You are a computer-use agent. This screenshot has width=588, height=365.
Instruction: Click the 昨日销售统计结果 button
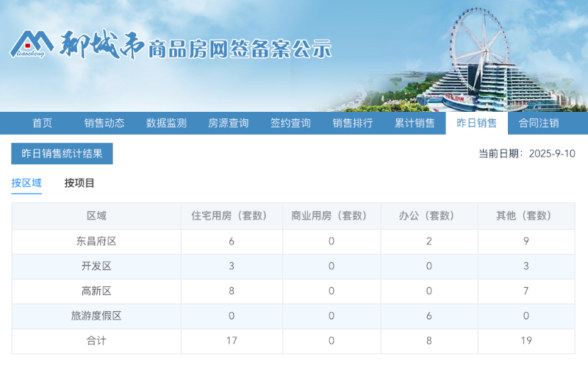click(62, 154)
